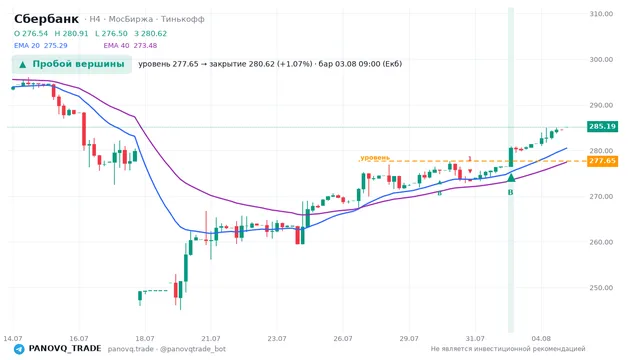Click the PANOVQ_TRADE channel name
640x360 pixels.
click(64, 349)
